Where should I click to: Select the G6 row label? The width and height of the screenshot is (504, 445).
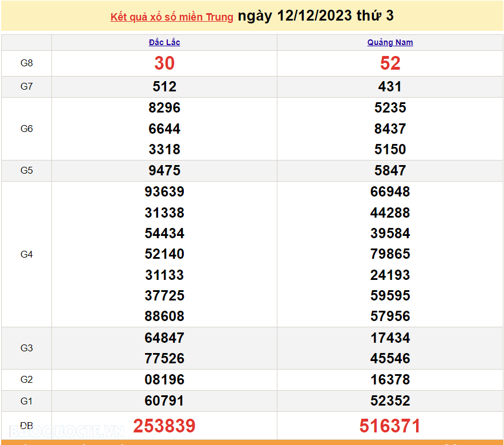point(27,129)
